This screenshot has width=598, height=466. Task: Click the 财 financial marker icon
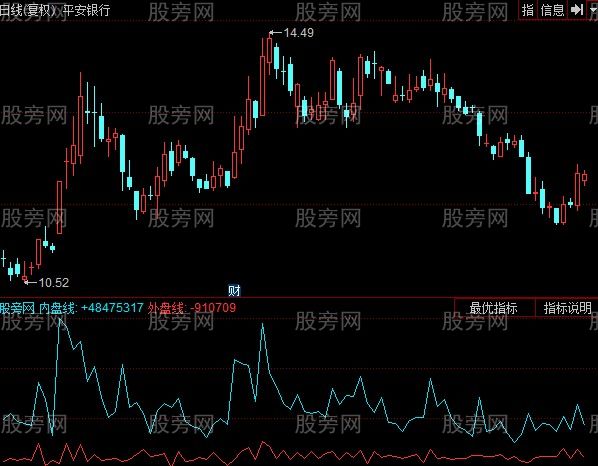click(234, 291)
